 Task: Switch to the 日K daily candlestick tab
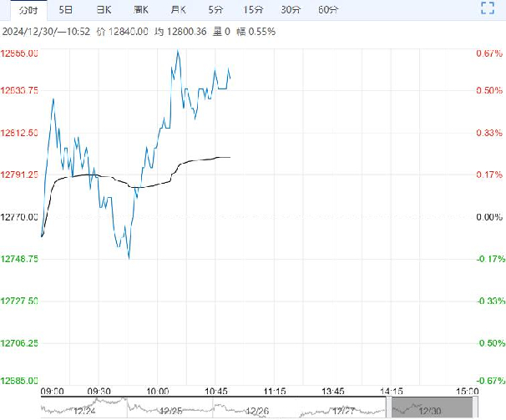point(104,10)
